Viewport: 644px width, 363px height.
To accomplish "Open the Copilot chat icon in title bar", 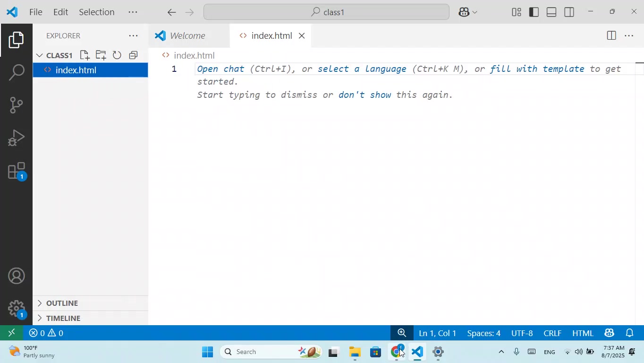I will [x=464, y=12].
